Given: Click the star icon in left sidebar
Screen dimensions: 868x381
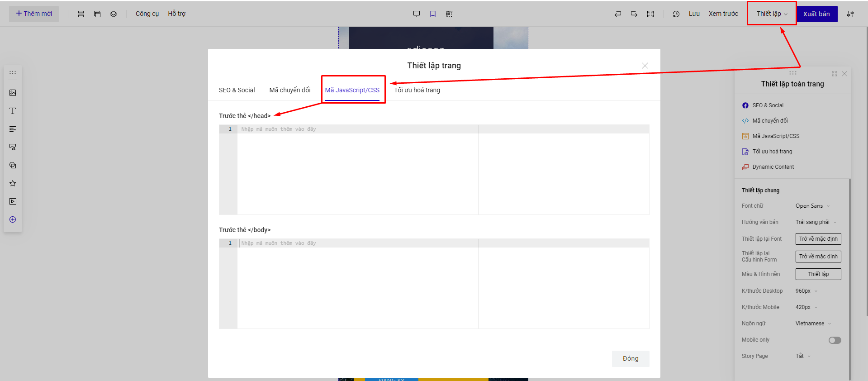Looking at the screenshot, I should point(13,183).
